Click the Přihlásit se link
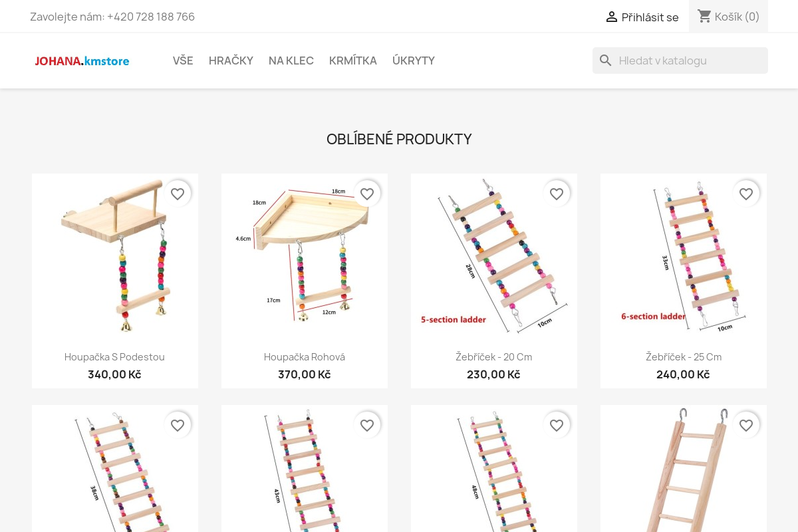 click(650, 17)
